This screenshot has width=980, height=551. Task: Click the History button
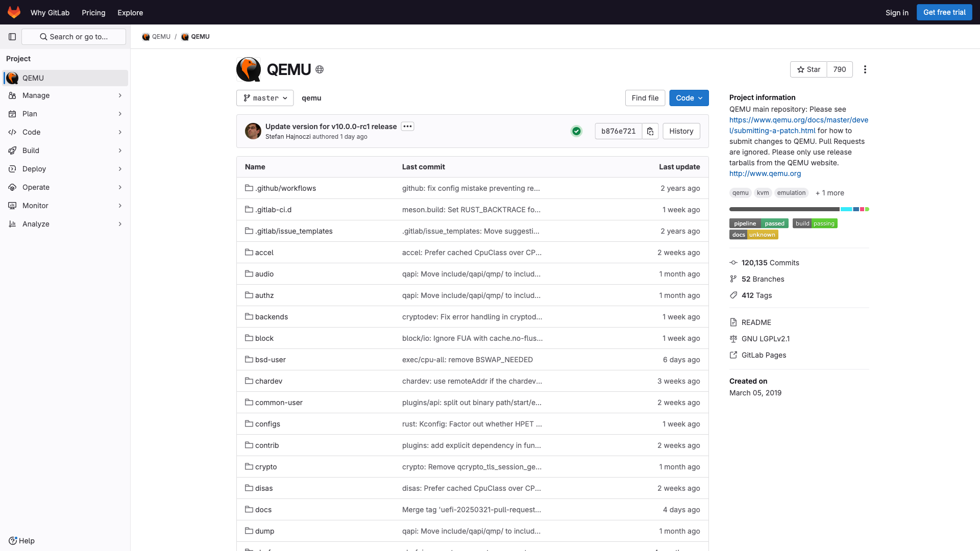(681, 131)
